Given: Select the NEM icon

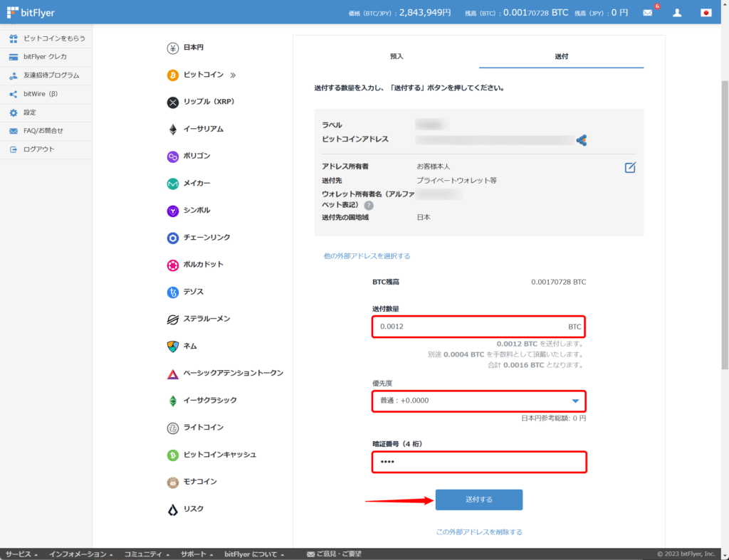Looking at the screenshot, I should pyautogui.click(x=172, y=347).
